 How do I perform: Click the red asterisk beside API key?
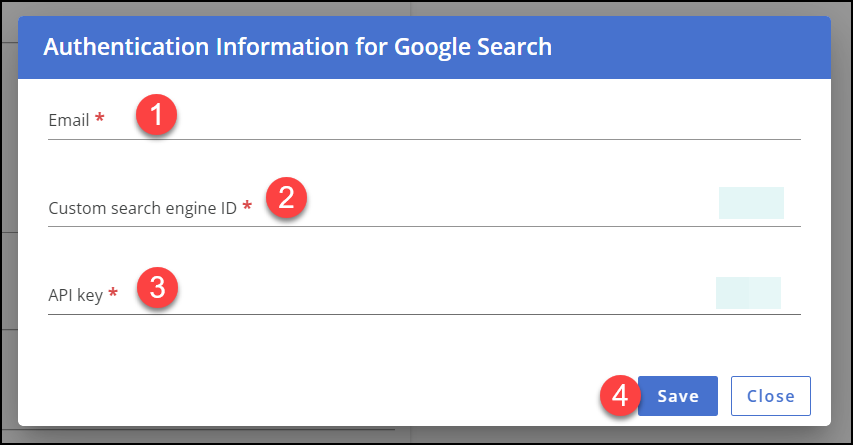tap(113, 295)
